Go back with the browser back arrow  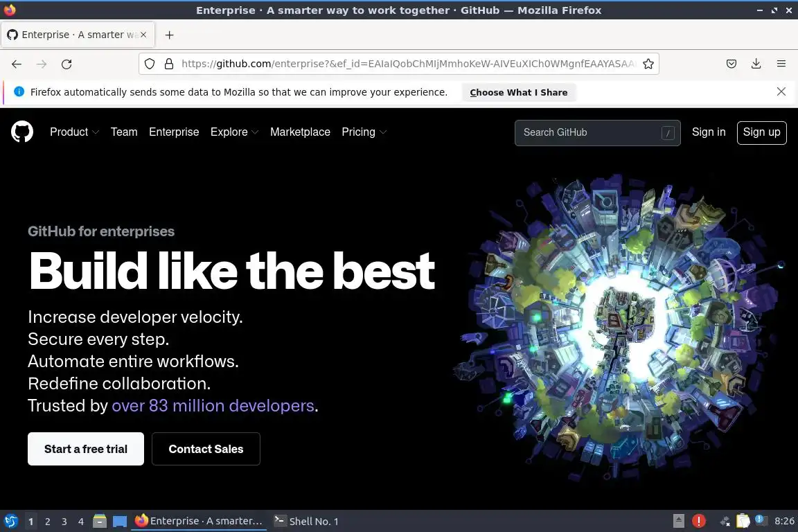(x=17, y=64)
